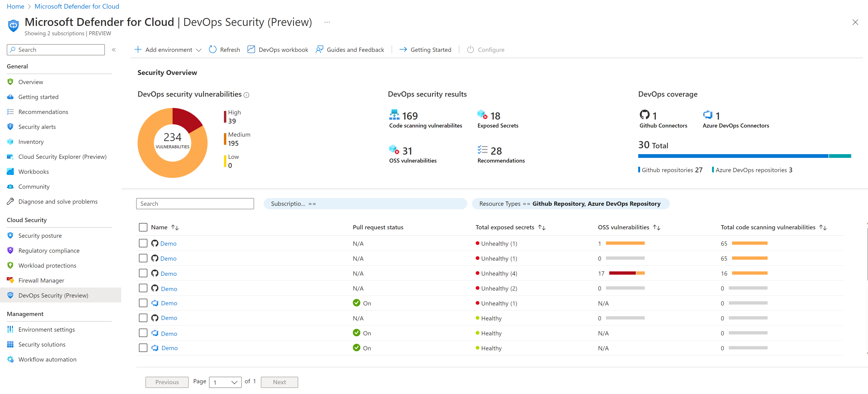Click the Workload protections icon

[11, 266]
